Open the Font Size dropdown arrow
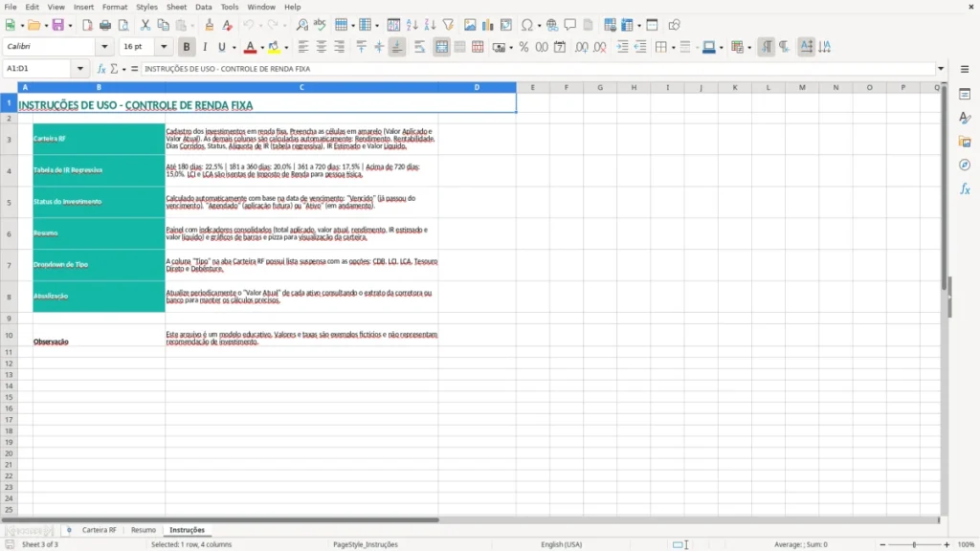 pyautogui.click(x=164, y=46)
